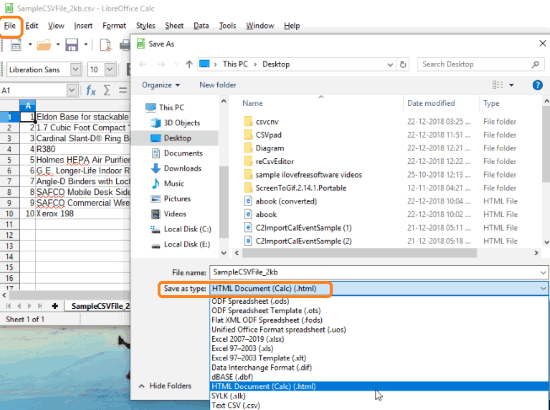
Task: Open the Tools menu
Action: (227, 26)
